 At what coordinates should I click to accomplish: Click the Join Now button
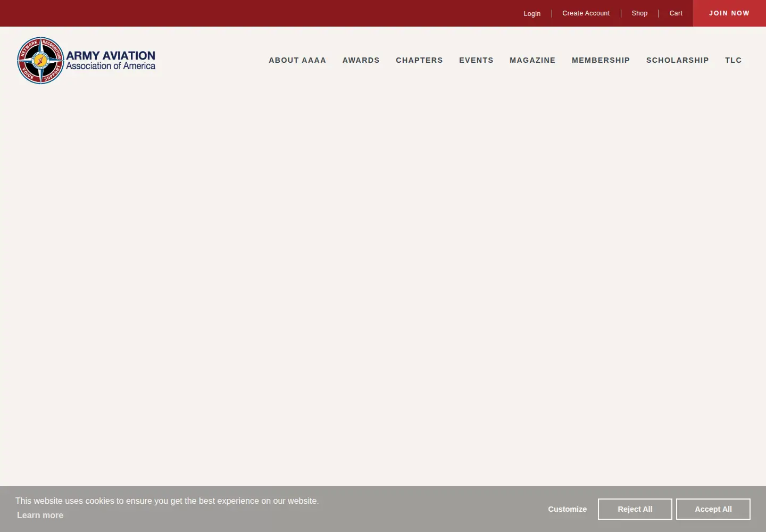pyautogui.click(x=729, y=13)
